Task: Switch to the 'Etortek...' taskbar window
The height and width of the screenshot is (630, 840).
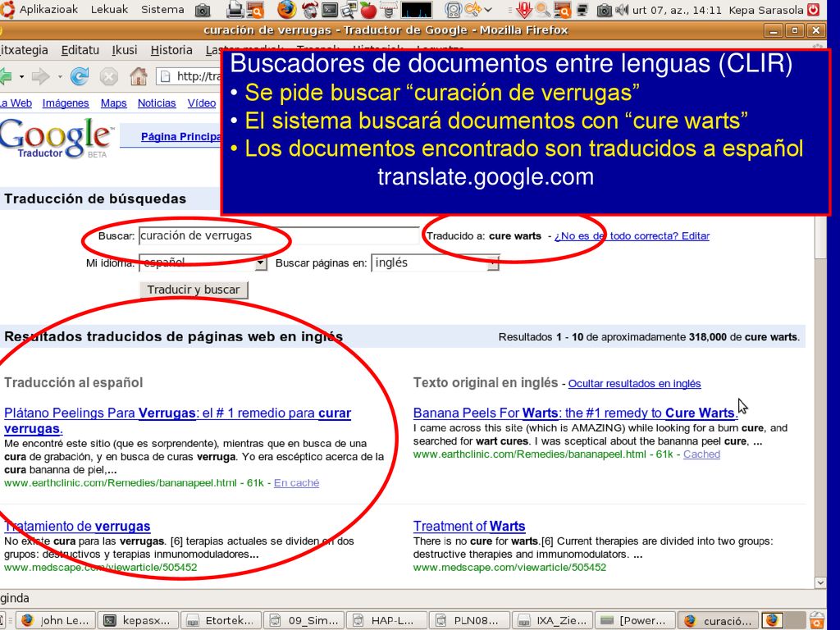Action: tap(221, 620)
